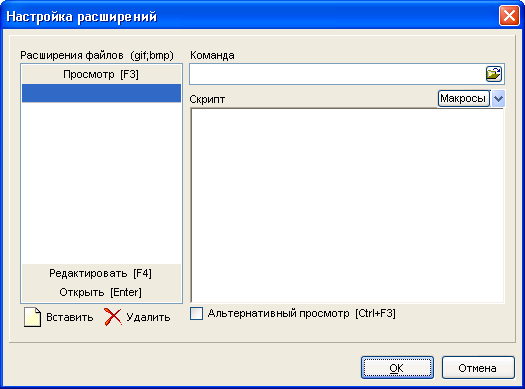Viewport: 525px width, 389px height.
Task: Click inside the Скрипт text area
Action: click(x=347, y=206)
